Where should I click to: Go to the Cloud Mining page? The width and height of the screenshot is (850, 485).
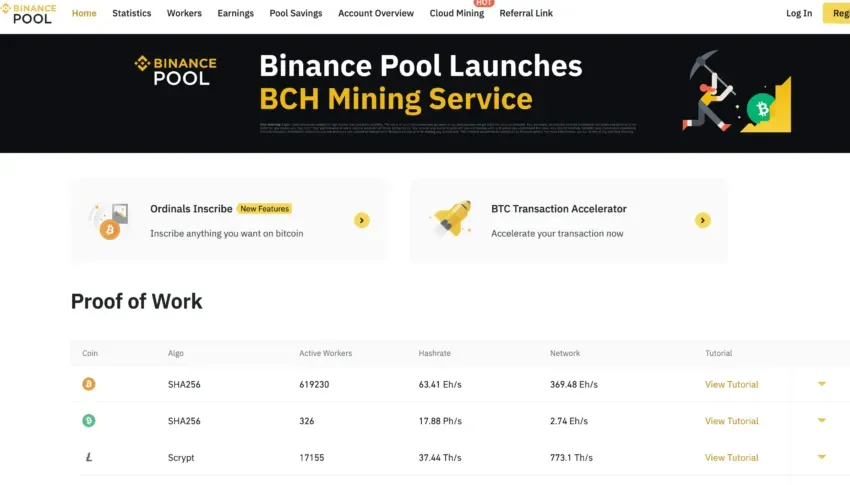click(x=456, y=13)
